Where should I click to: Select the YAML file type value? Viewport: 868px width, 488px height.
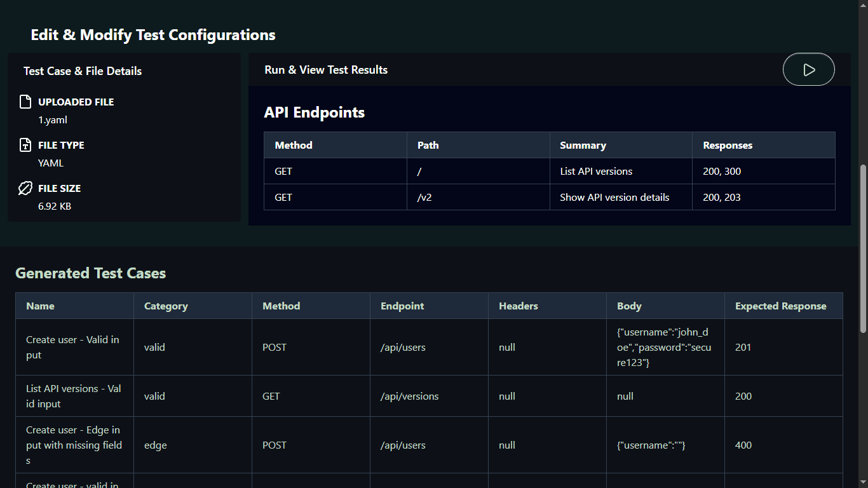pos(51,163)
